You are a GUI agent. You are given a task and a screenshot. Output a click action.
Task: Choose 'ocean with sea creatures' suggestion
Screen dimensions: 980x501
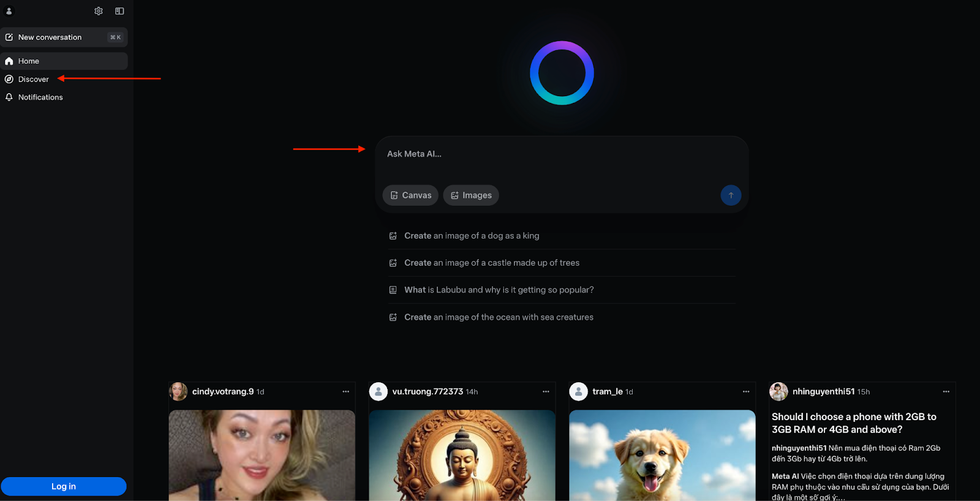tap(562, 317)
